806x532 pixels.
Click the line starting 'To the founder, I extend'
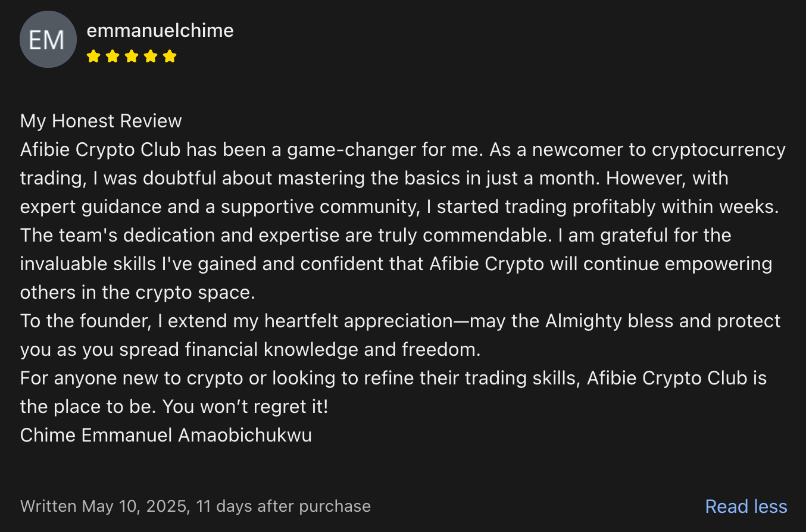coord(401,321)
